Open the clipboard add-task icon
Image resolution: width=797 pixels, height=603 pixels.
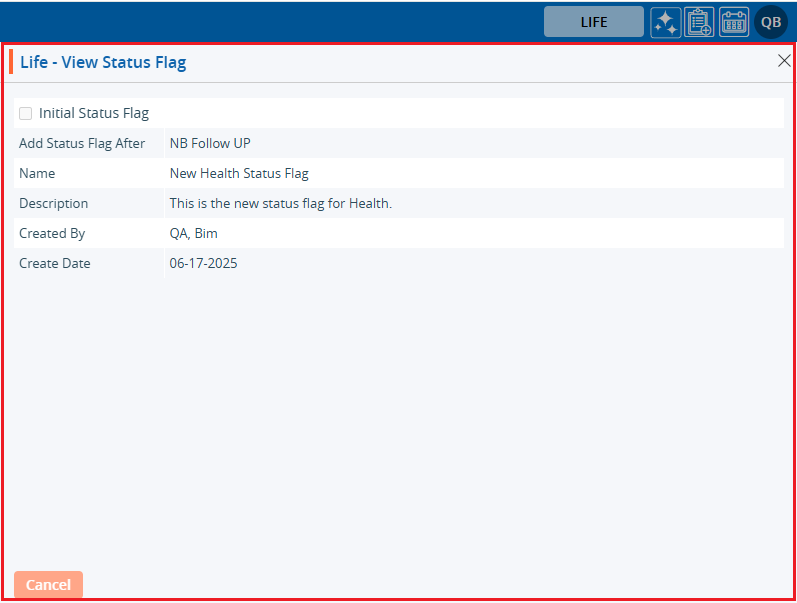[699, 22]
